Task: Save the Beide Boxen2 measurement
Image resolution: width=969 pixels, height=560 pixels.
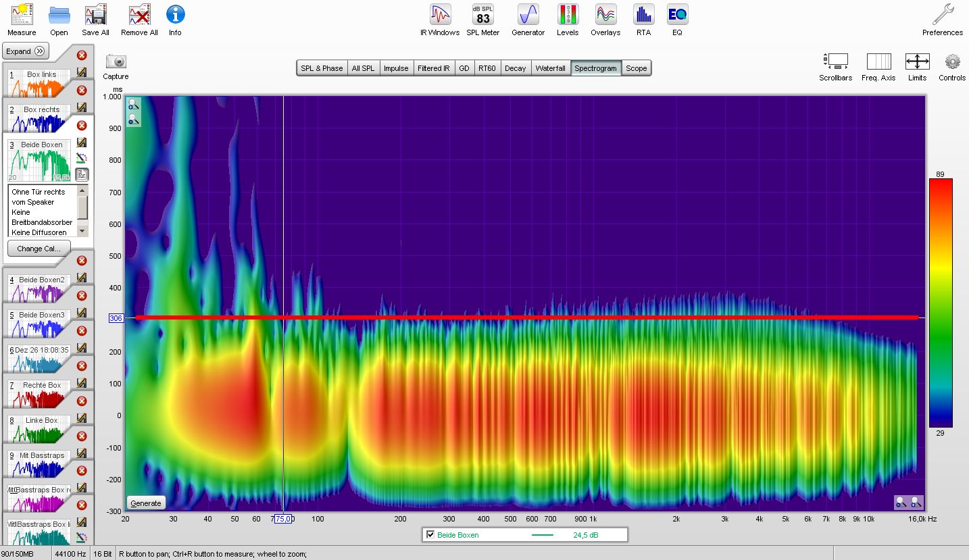Action: (82, 278)
